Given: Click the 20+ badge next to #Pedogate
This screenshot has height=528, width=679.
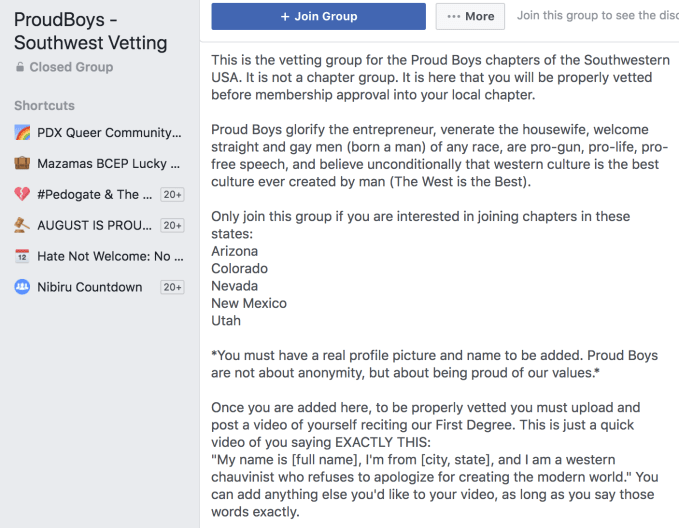Looking at the screenshot, I should click(x=172, y=195).
